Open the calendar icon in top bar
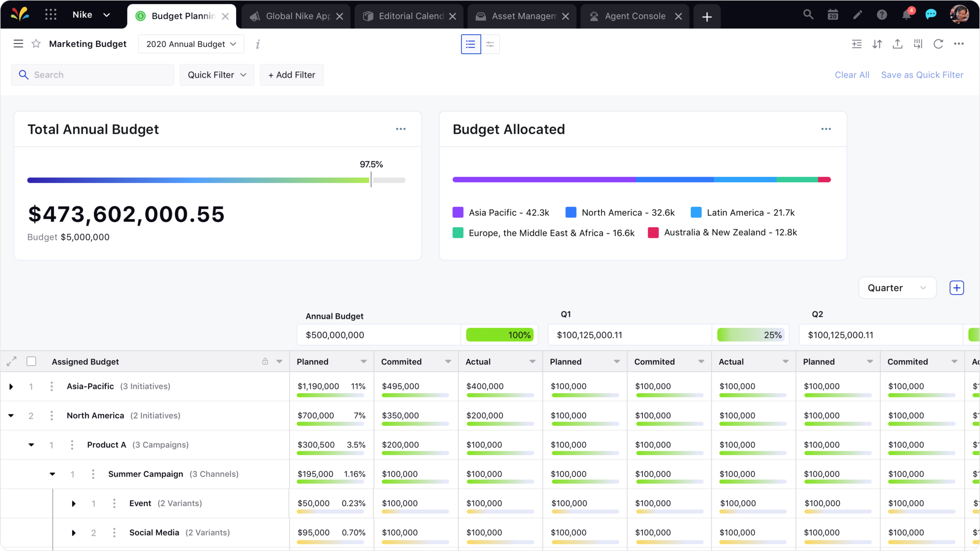The width and height of the screenshot is (980, 551). pos(833,15)
